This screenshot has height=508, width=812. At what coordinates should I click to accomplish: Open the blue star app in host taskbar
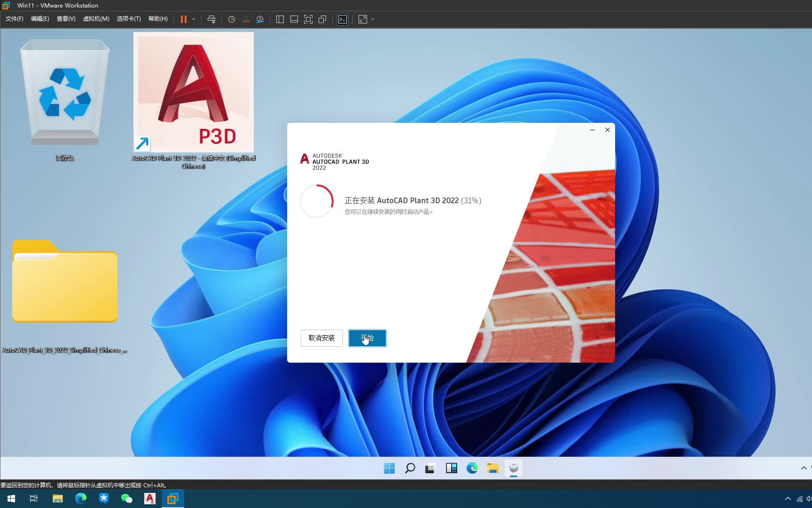coord(103,499)
